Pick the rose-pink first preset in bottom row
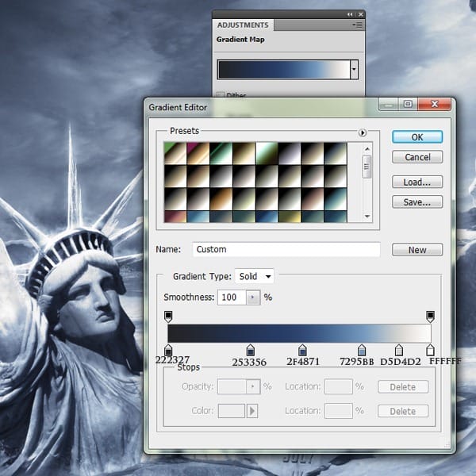This screenshot has width=476, height=476. click(175, 217)
